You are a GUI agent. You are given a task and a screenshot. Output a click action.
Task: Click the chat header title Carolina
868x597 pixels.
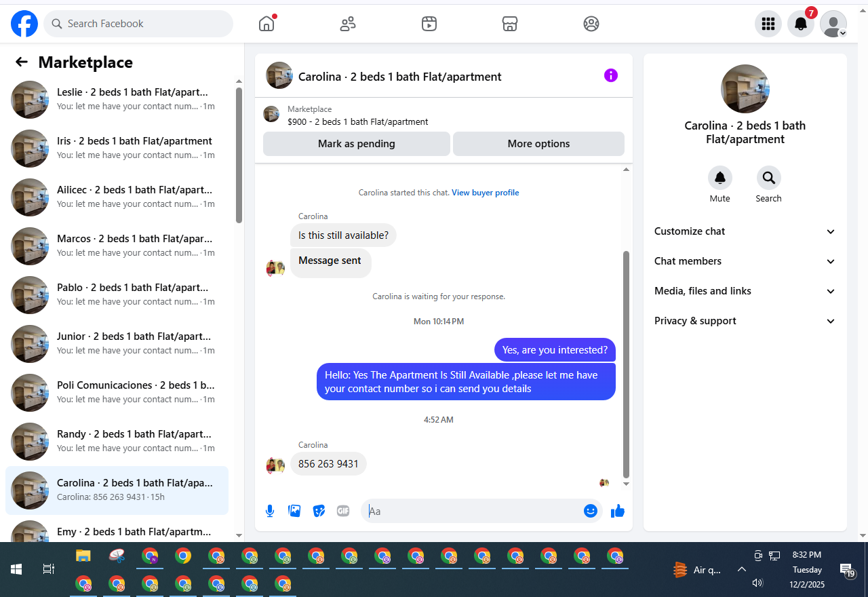pos(400,77)
